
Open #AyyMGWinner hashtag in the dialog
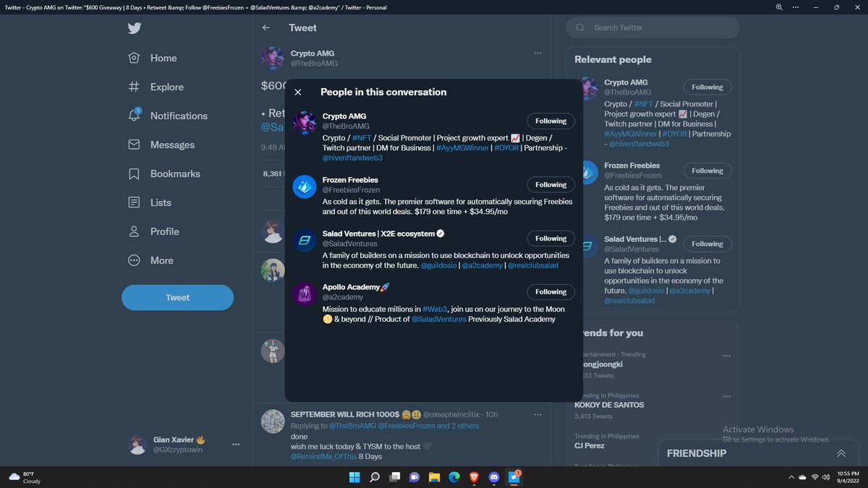(462, 147)
